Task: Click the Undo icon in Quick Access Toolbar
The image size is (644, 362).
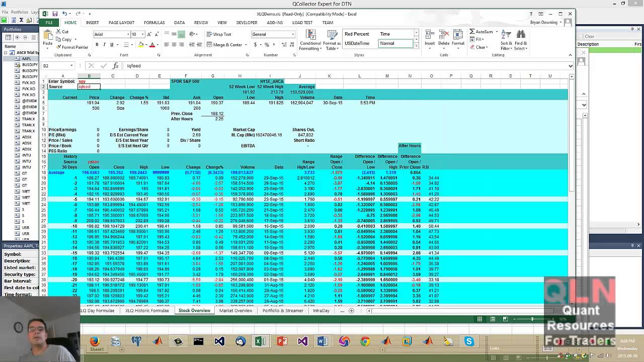Action: coord(64,14)
